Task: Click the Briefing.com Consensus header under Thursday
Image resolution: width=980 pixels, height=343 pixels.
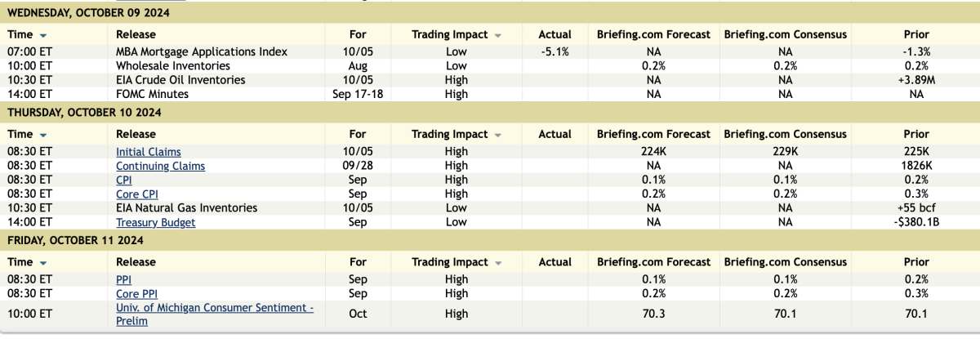Action: [785, 134]
